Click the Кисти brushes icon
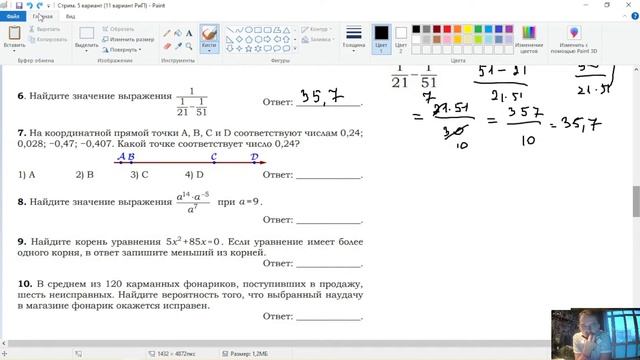 [209, 33]
